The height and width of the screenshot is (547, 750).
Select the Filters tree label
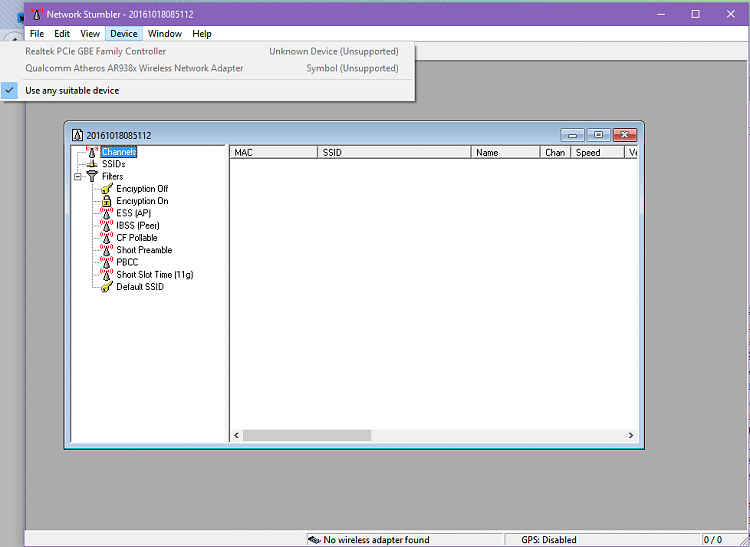112,176
